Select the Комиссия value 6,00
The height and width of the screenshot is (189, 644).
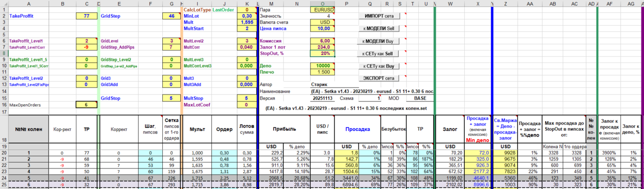[x=322, y=41]
